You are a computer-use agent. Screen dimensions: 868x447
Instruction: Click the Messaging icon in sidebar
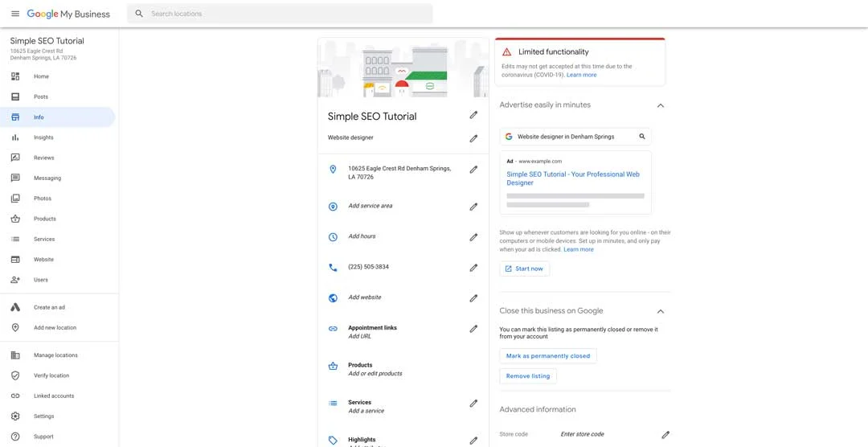[x=15, y=178]
